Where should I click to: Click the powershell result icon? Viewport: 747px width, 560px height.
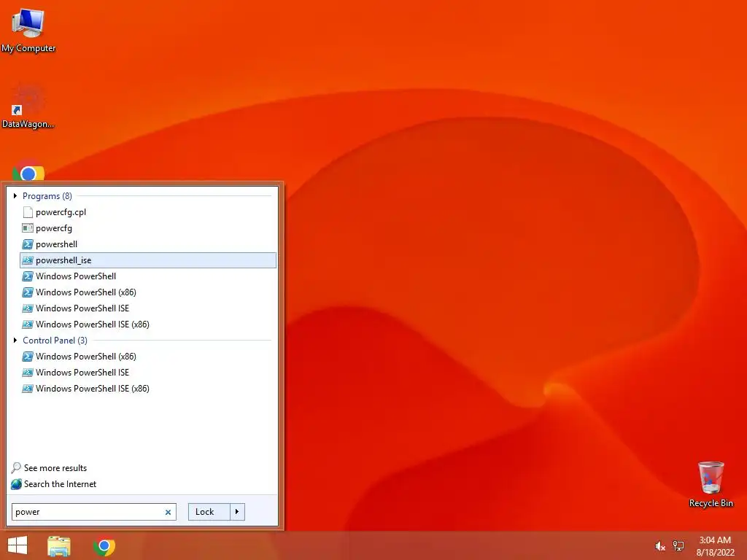(x=28, y=244)
